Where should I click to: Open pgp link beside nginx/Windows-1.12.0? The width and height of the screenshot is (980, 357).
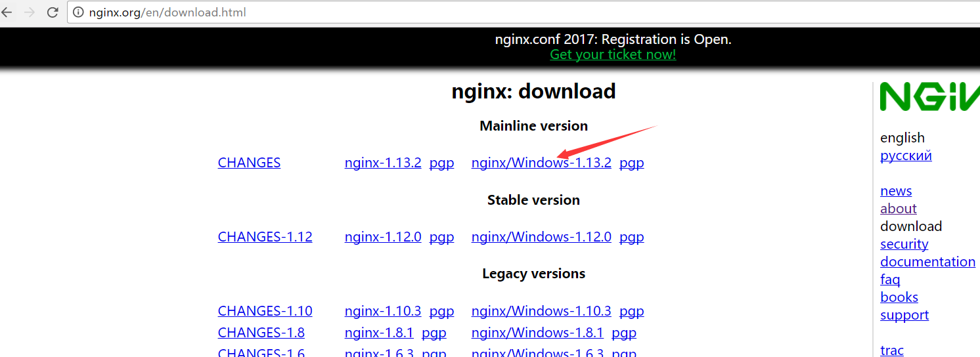(632, 238)
